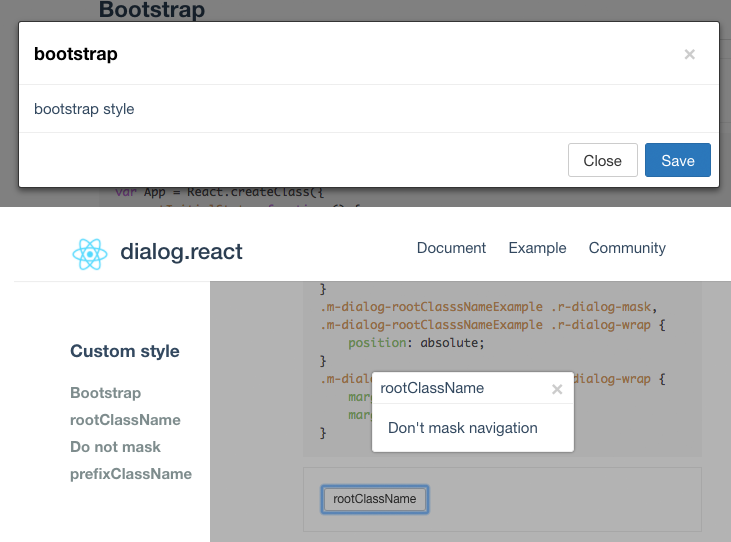Click the React atom logo icon
The height and width of the screenshot is (542, 731).
click(90, 254)
